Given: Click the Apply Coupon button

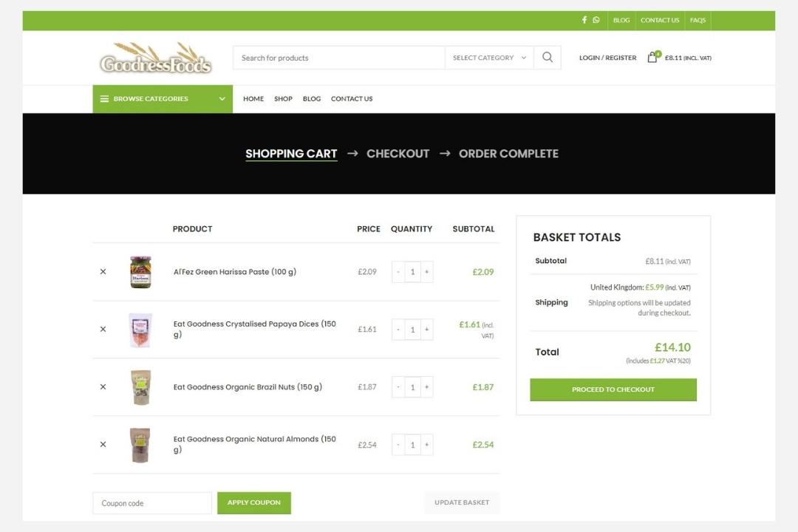Looking at the screenshot, I should 253,503.
